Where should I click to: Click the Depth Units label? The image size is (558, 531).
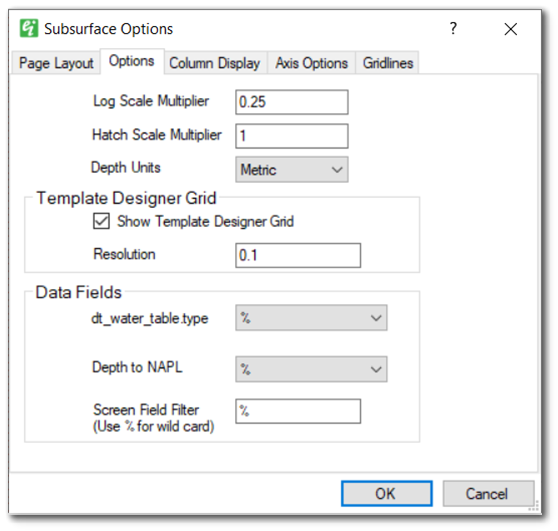(x=126, y=167)
